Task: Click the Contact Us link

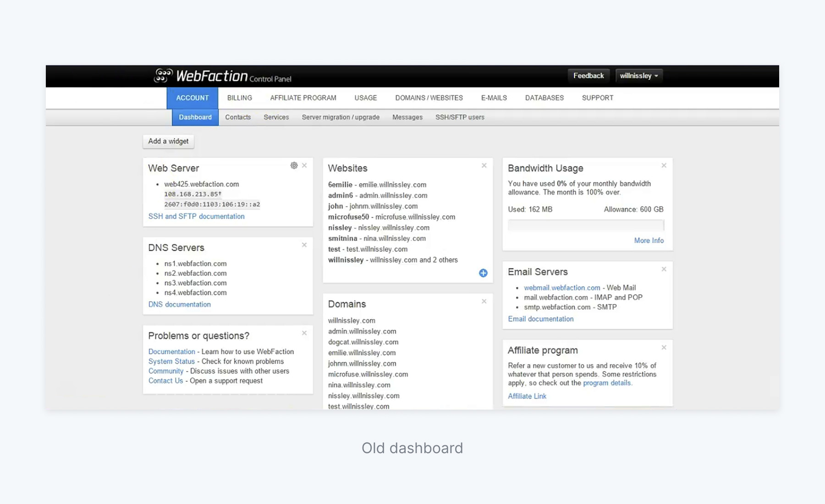Action: pos(165,381)
